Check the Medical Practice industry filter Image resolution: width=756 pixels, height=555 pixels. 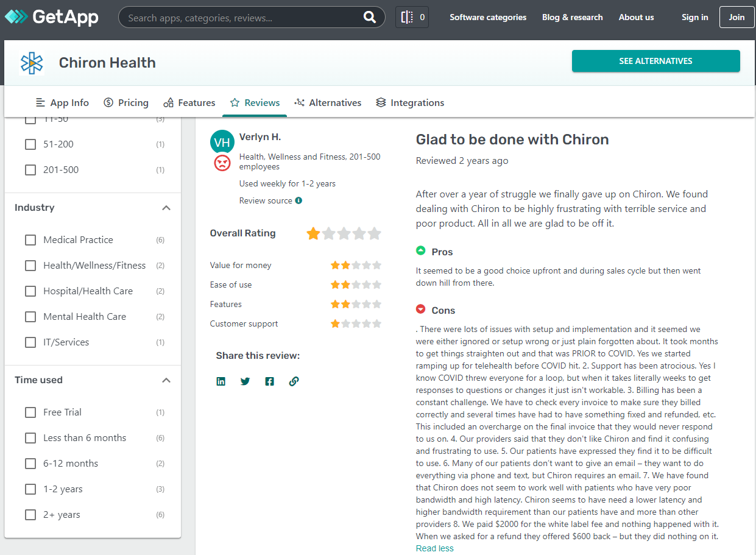[x=30, y=240]
